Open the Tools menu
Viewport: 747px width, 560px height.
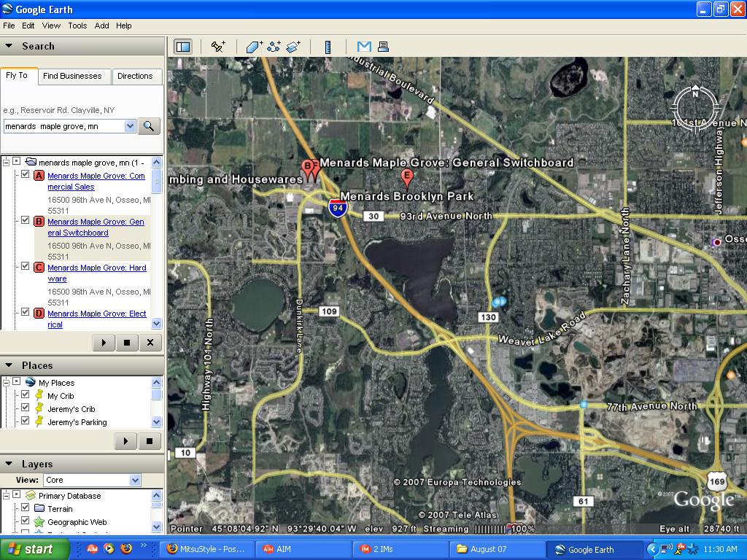[77, 26]
